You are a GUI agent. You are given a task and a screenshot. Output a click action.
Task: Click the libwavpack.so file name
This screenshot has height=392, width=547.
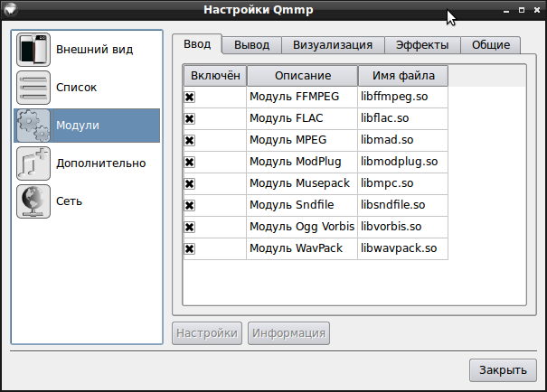pyautogui.click(x=399, y=248)
